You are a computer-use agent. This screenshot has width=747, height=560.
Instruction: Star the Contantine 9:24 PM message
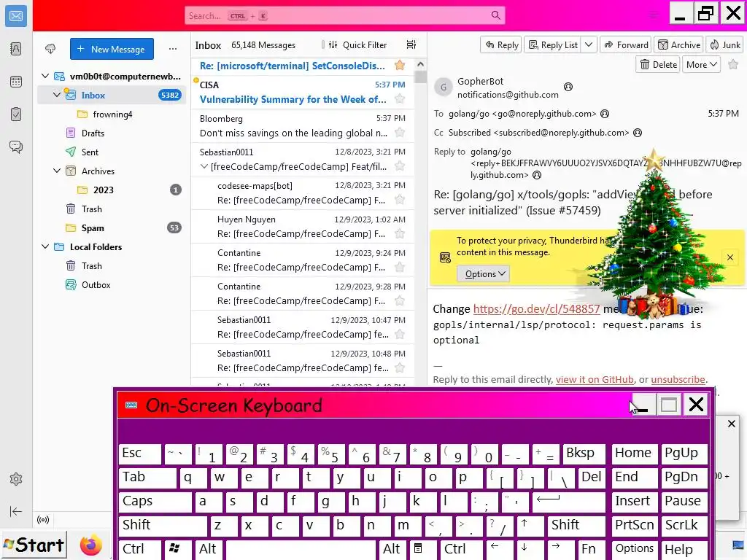click(400, 267)
